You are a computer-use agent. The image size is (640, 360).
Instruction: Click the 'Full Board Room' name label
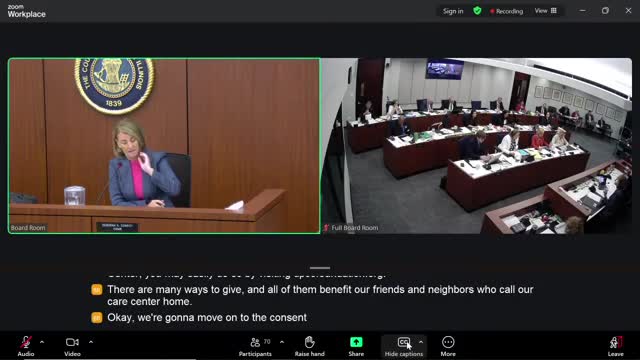click(355, 228)
